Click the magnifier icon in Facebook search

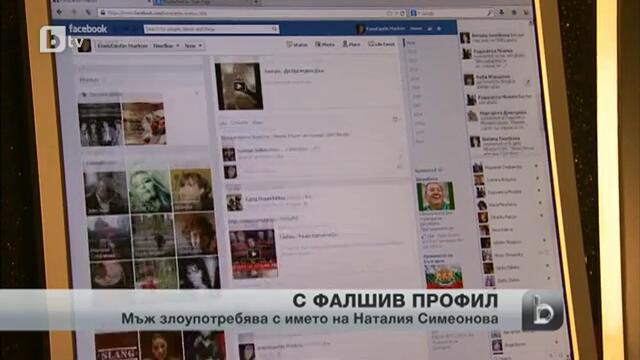pos(275,29)
